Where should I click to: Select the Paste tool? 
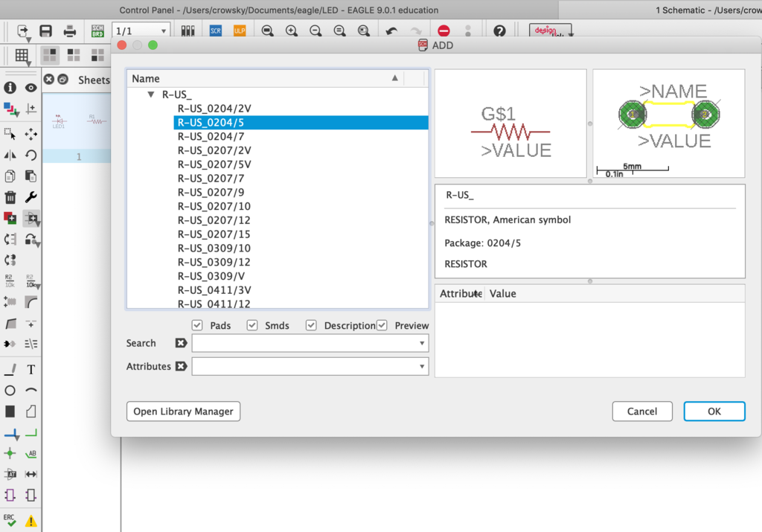[31, 176]
